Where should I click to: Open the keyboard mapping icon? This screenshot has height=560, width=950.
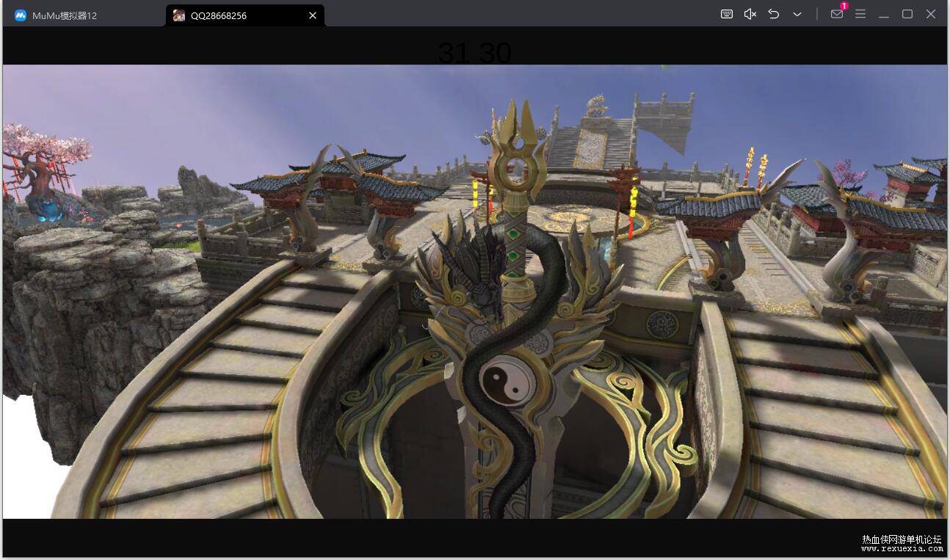[727, 14]
